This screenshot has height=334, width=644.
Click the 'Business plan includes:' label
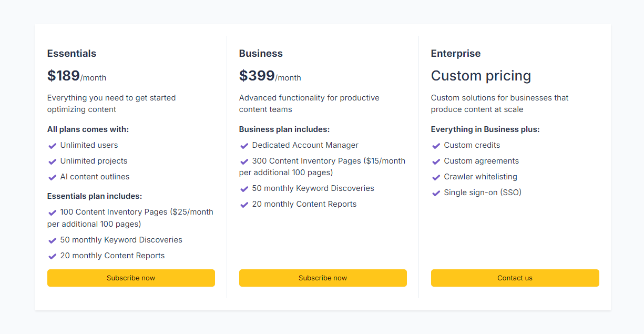point(284,129)
